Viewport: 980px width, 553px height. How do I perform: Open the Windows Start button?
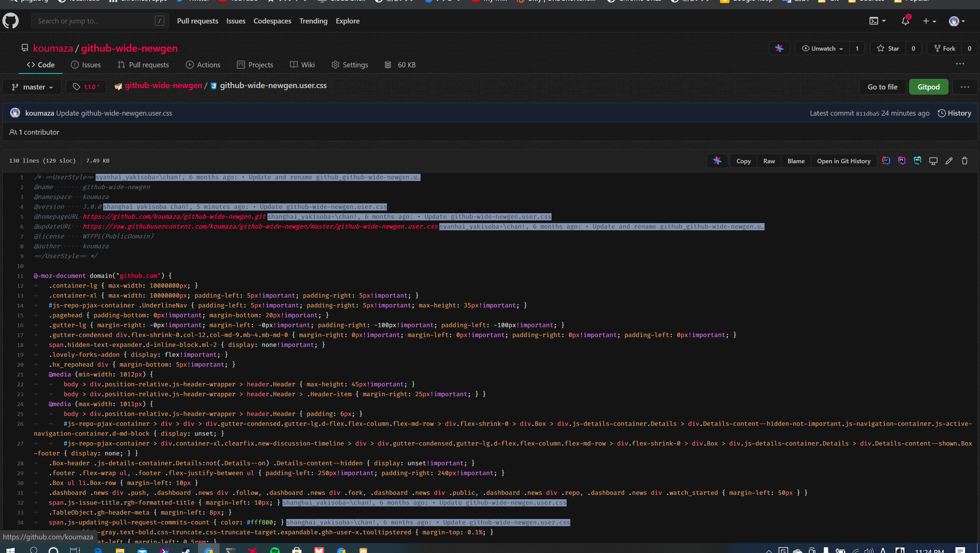point(11,550)
